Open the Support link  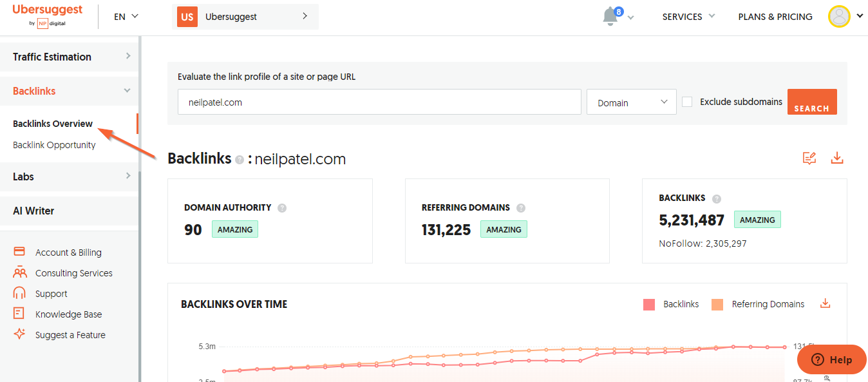pyautogui.click(x=52, y=294)
